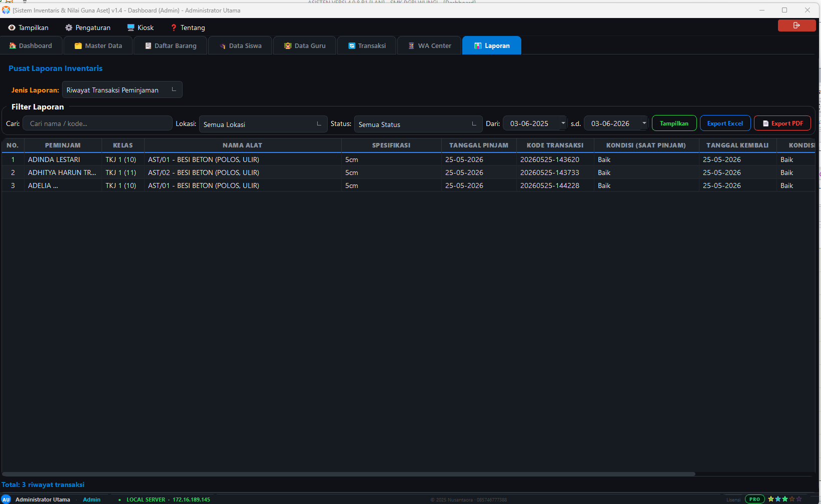
Task: Click the Export PDF button
Action: tap(782, 123)
